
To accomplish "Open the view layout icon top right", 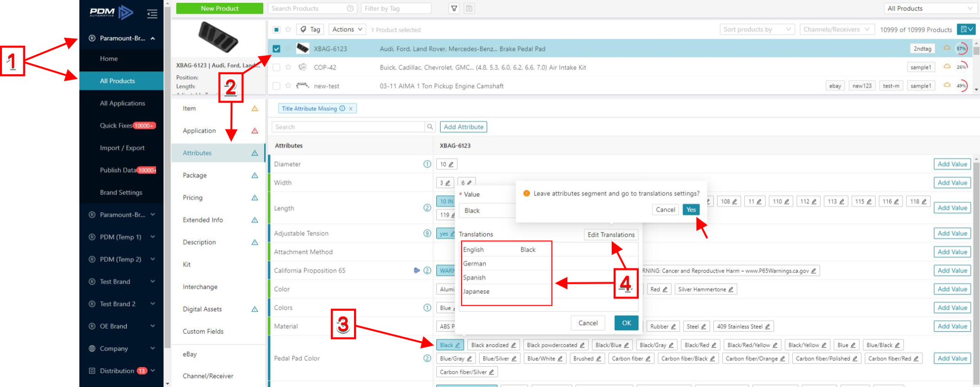I will (966, 29).
